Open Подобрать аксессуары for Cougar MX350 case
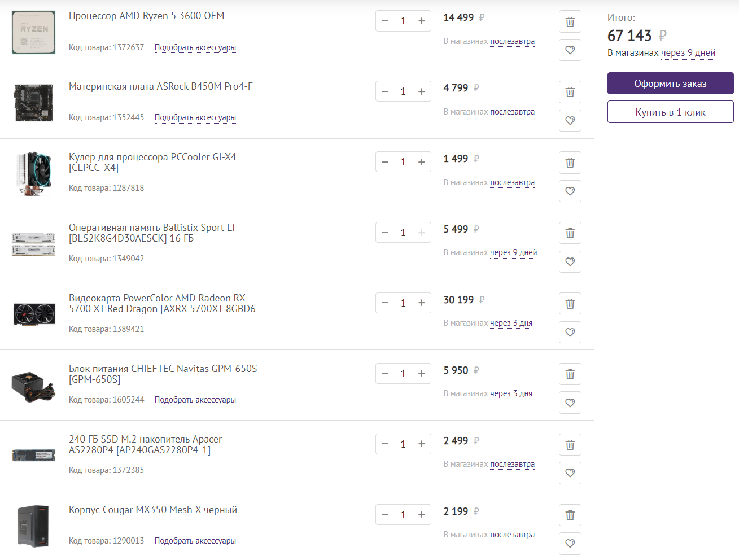739x560 pixels. (195, 541)
